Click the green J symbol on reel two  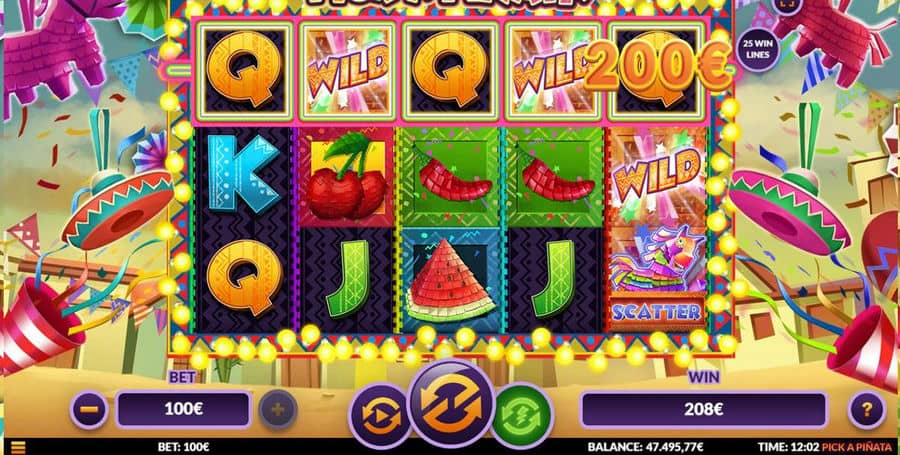coord(347,279)
